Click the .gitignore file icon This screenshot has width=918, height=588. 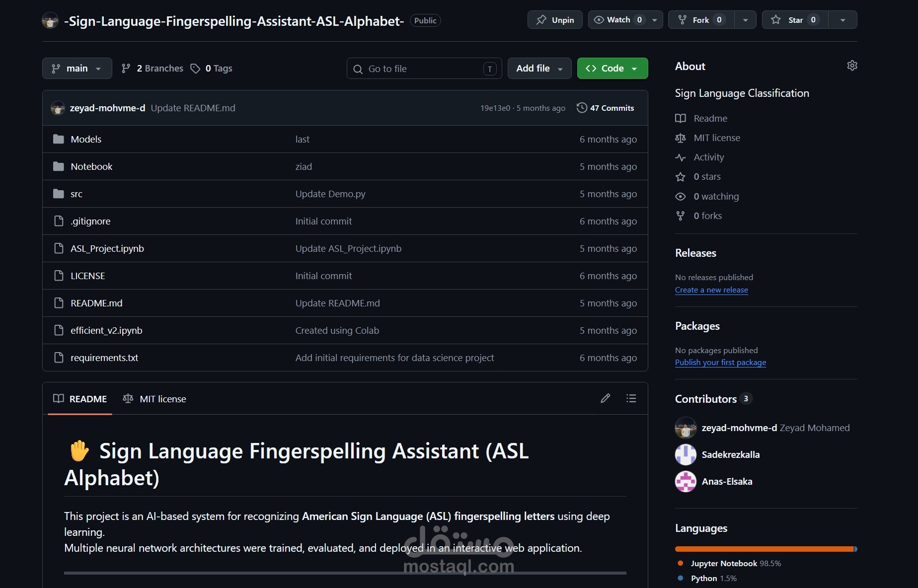pos(59,221)
